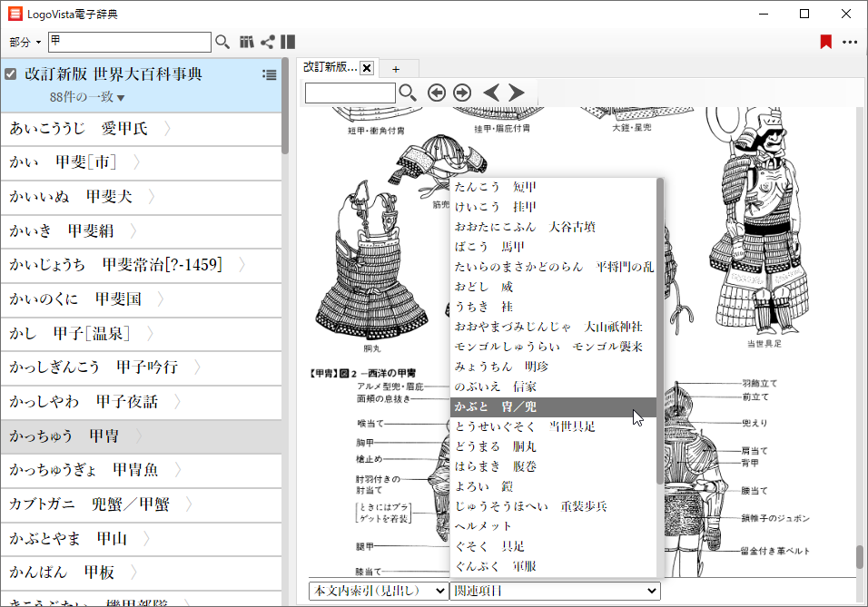The height and width of the screenshot is (607, 868).
Task: Click the in-page search input field
Action: coord(350,93)
